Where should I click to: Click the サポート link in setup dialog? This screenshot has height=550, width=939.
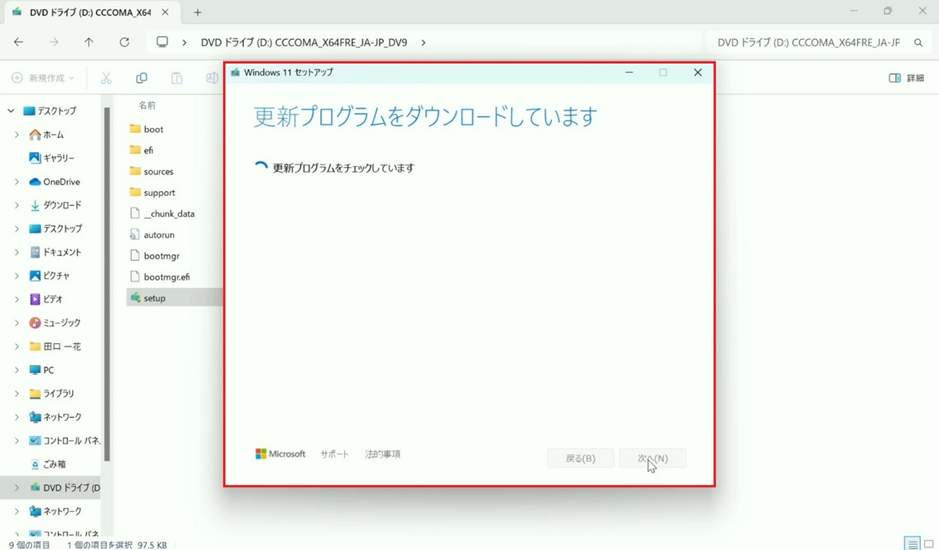pyautogui.click(x=335, y=454)
